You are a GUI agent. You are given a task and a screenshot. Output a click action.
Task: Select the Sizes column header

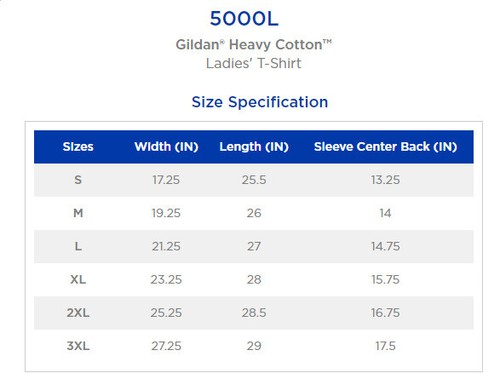78,147
